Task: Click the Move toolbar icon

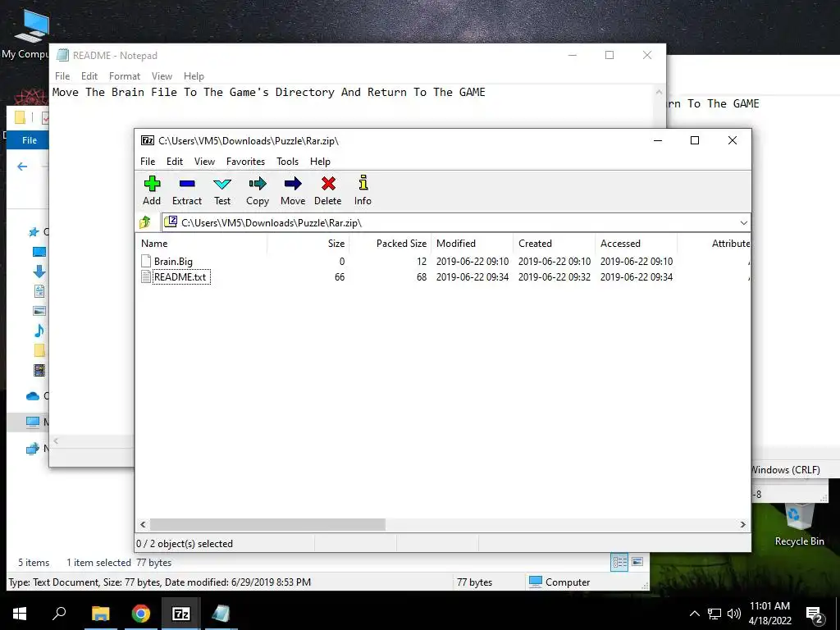Action: pos(293,184)
